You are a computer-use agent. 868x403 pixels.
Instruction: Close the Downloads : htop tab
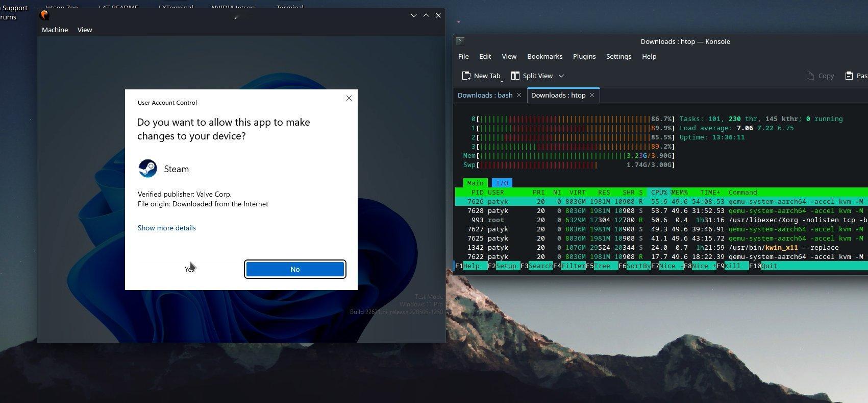coord(592,95)
